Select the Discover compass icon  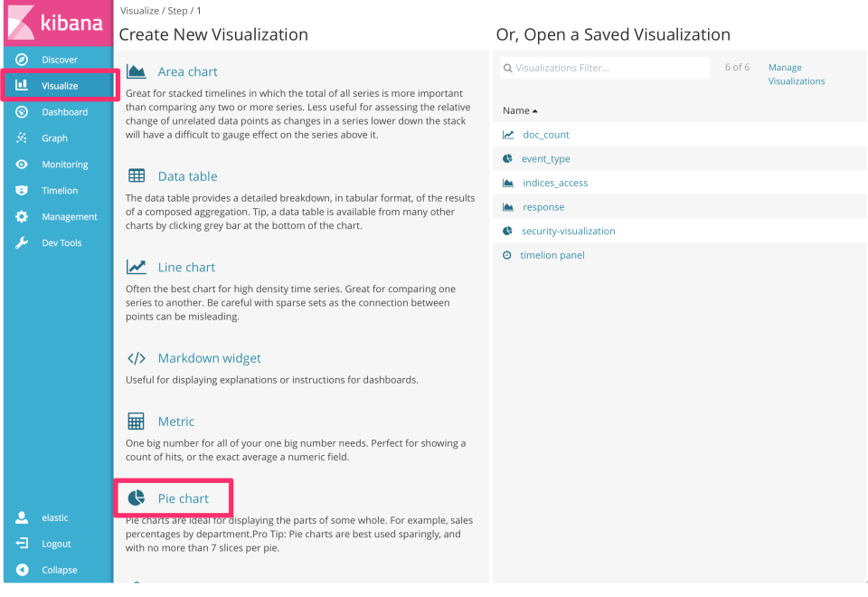tap(19, 59)
